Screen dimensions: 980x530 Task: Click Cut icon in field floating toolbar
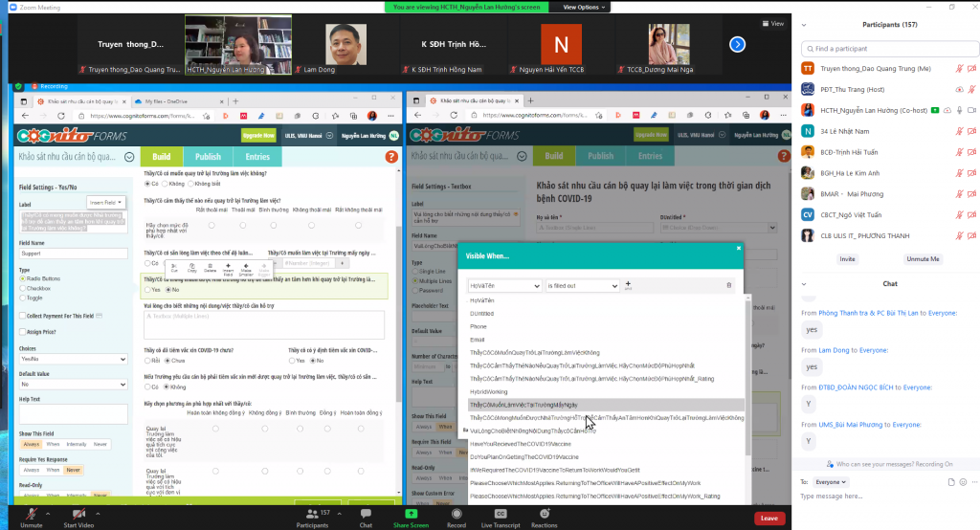[x=174, y=267]
